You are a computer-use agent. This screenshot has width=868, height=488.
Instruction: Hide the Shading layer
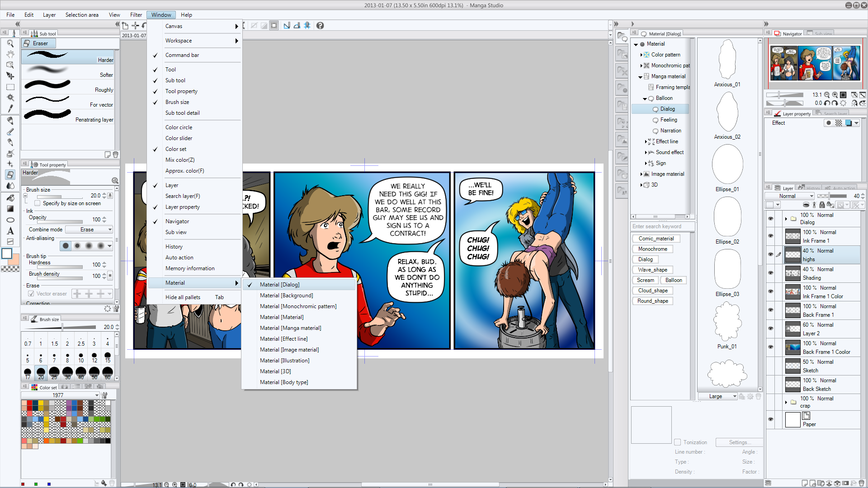[x=771, y=273]
